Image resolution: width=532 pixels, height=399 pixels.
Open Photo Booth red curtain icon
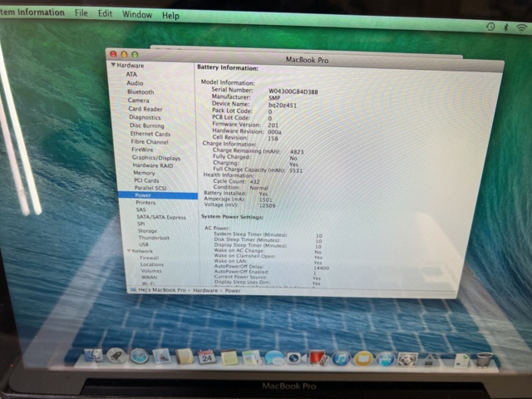[318, 358]
